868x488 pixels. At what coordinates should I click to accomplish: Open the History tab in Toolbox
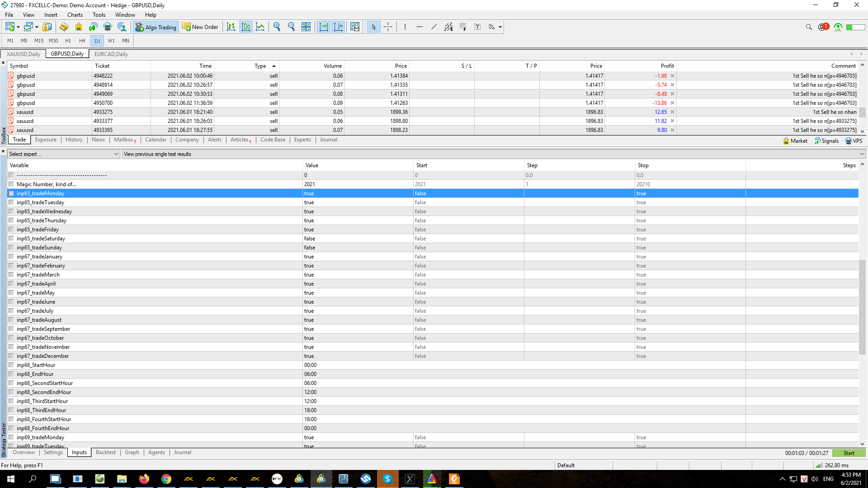click(x=74, y=140)
